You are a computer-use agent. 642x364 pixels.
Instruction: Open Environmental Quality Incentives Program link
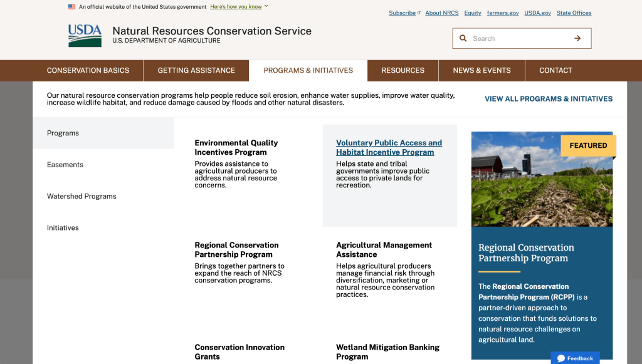(x=236, y=147)
